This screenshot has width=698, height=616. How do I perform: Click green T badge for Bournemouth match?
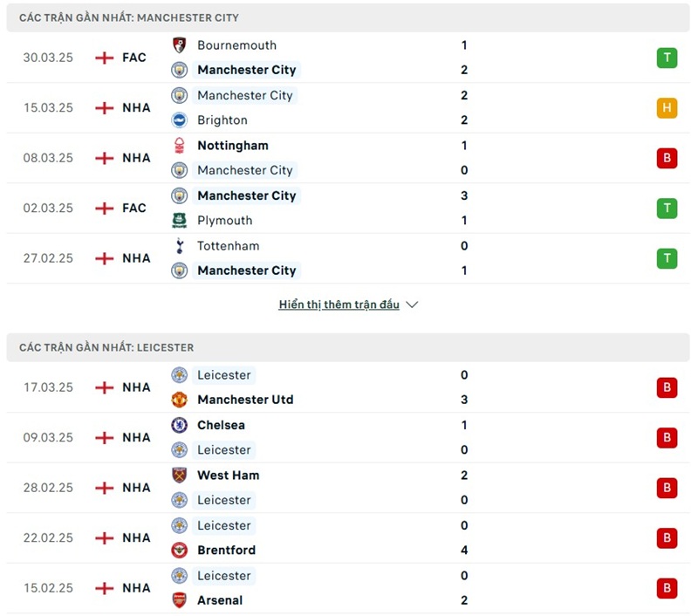[x=667, y=58]
